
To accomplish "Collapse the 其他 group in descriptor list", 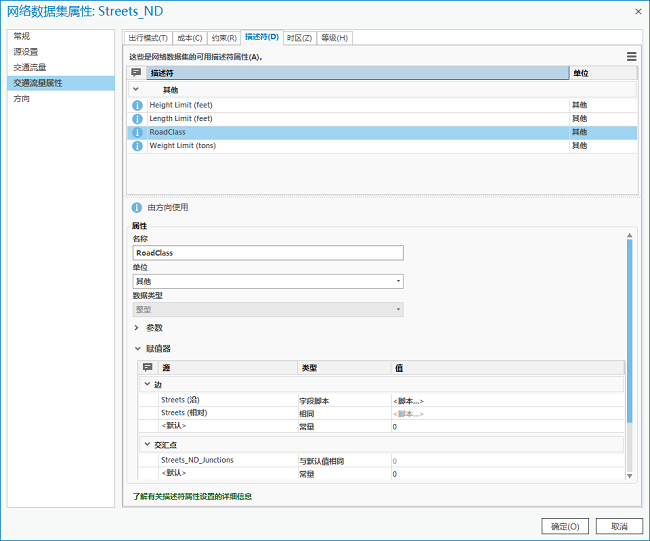I will tap(136, 90).
